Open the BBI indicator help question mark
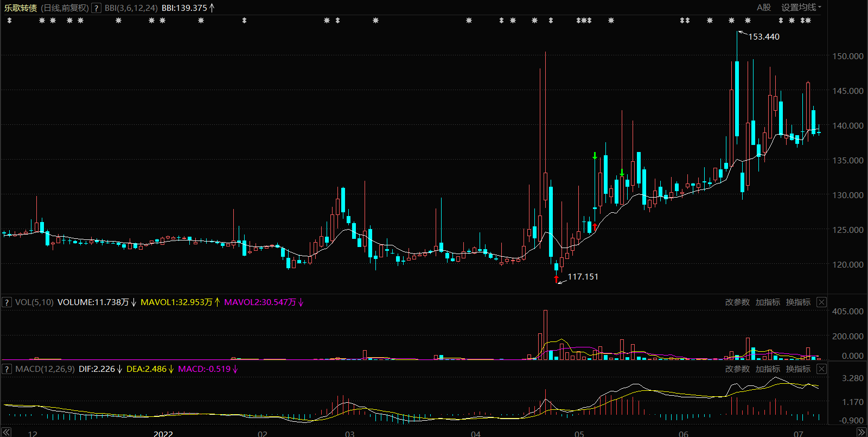 [96, 8]
